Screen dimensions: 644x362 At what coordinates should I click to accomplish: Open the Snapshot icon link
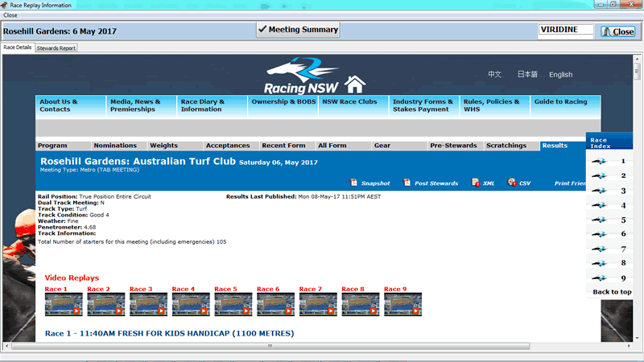(x=354, y=183)
